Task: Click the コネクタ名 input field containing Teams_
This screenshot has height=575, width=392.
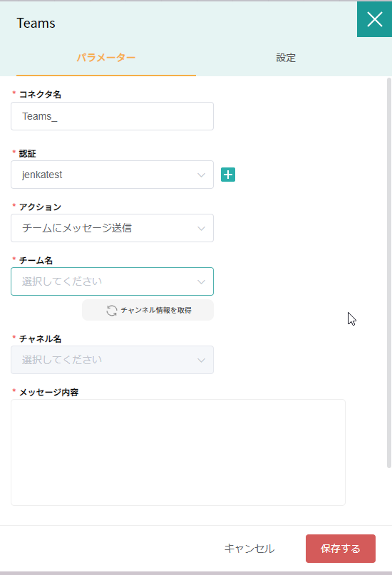Action: [x=112, y=116]
